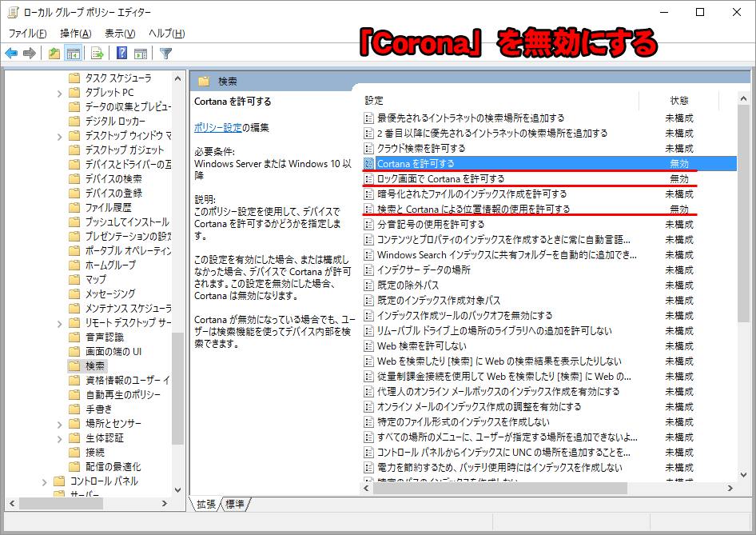
Task: Select the マップ folder
Action: (x=95, y=279)
